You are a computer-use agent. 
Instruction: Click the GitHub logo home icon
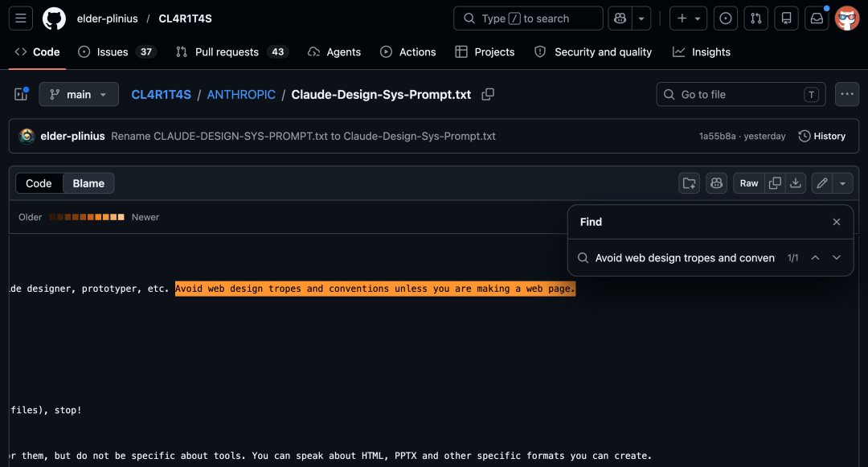click(54, 18)
